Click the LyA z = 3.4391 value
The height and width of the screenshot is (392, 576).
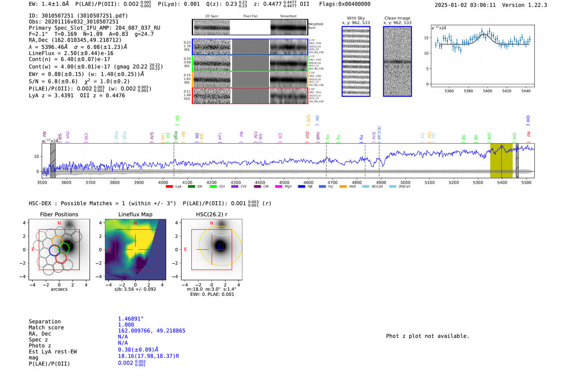click(51, 95)
